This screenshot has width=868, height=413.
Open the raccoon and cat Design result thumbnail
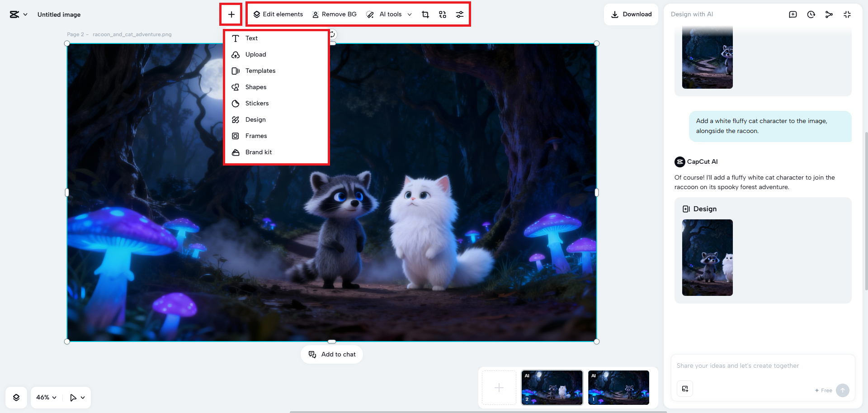coord(708,257)
